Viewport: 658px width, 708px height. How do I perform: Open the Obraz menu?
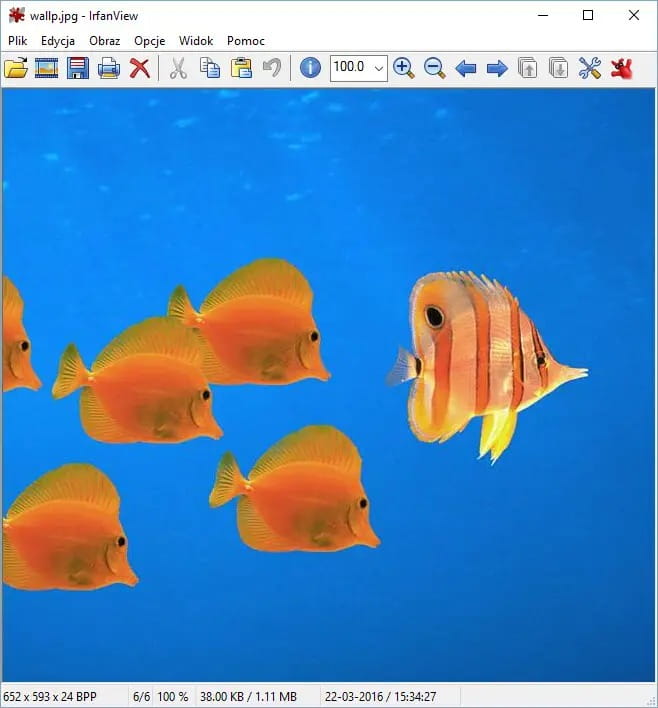[104, 41]
